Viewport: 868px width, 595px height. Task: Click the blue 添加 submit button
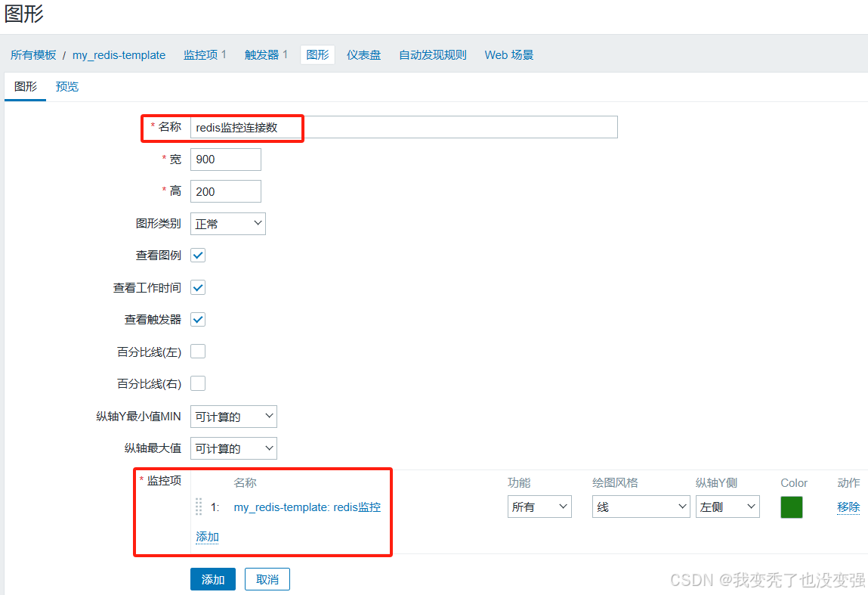(213, 579)
